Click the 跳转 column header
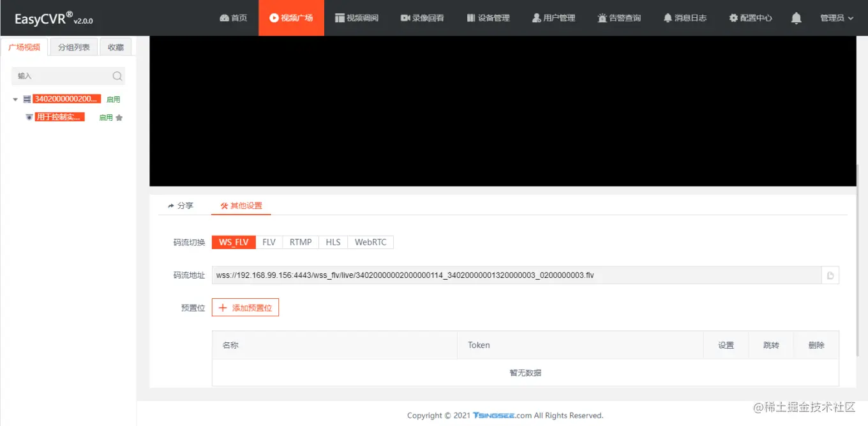 click(x=771, y=345)
